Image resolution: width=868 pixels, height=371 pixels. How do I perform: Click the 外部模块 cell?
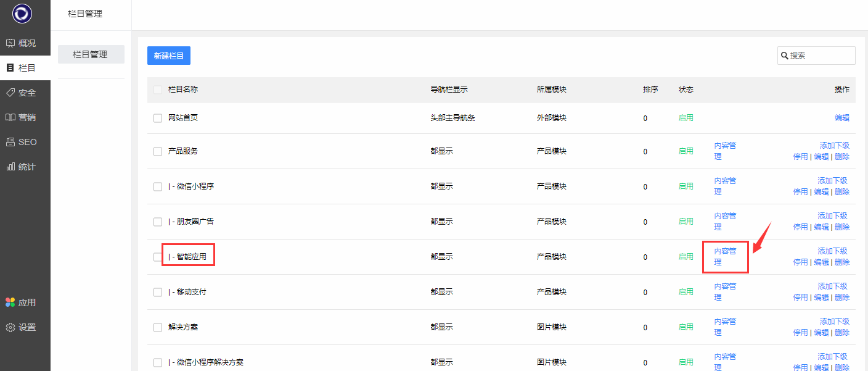pyautogui.click(x=552, y=118)
